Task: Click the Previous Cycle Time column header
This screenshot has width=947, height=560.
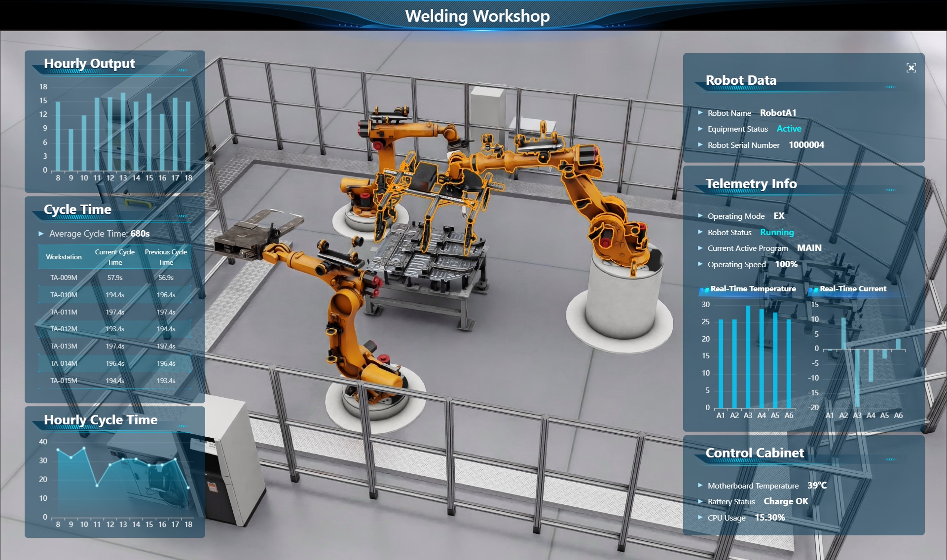Action: [x=166, y=257]
